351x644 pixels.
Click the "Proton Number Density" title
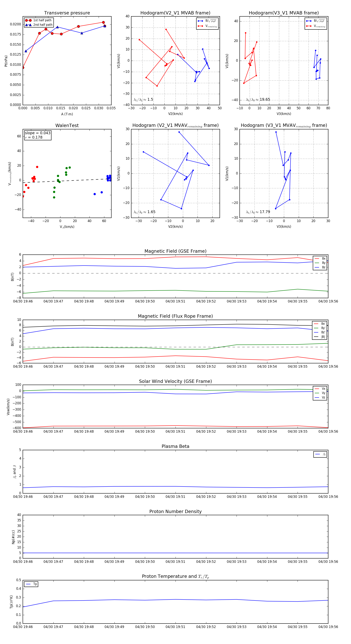(x=175, y=511)
